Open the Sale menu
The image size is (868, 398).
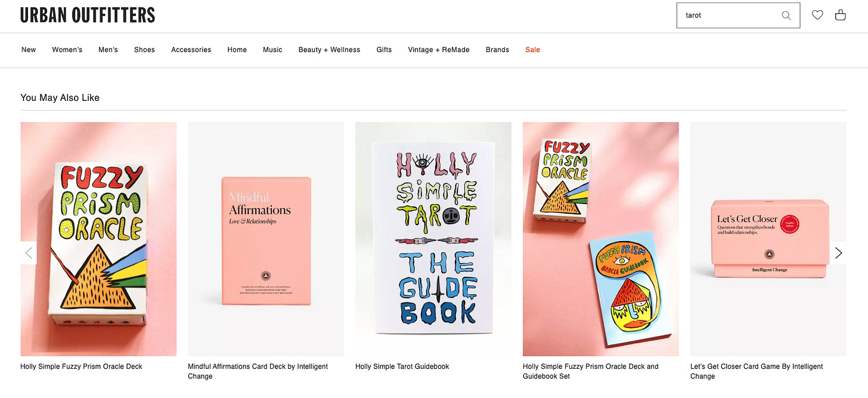pyautogui.click(x=532, y=50)
